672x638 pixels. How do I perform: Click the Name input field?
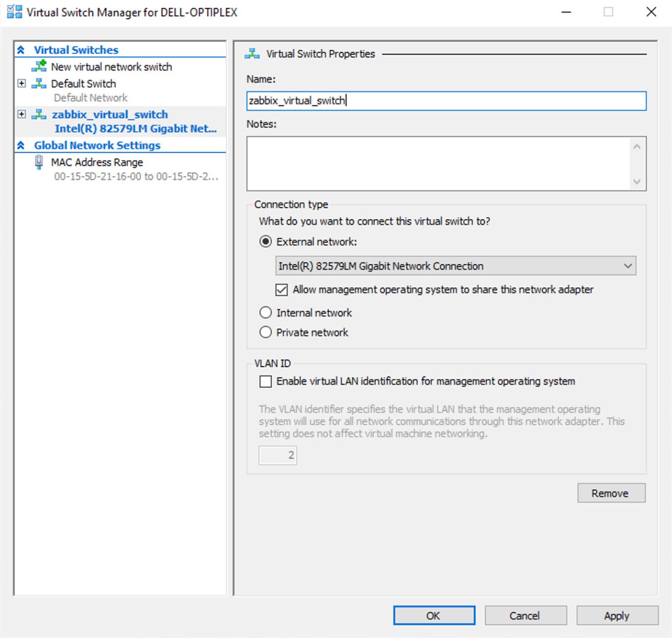(x=447, y=101)
